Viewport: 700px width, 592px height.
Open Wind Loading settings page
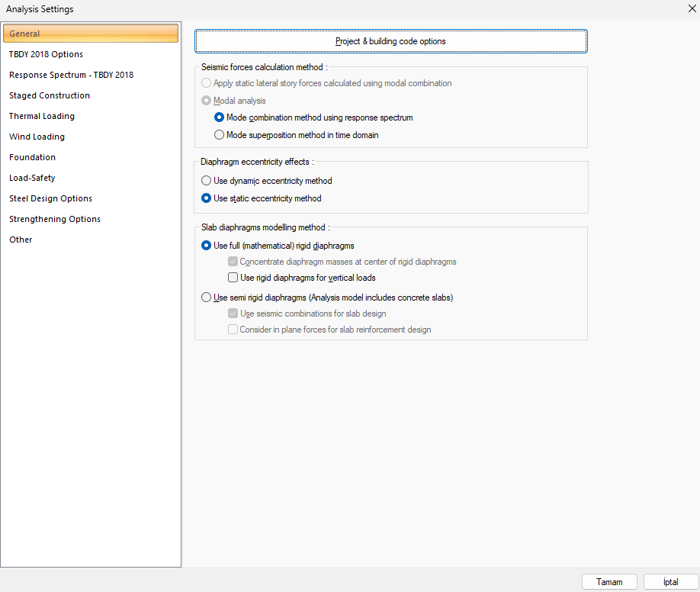(x=37, y=137)
